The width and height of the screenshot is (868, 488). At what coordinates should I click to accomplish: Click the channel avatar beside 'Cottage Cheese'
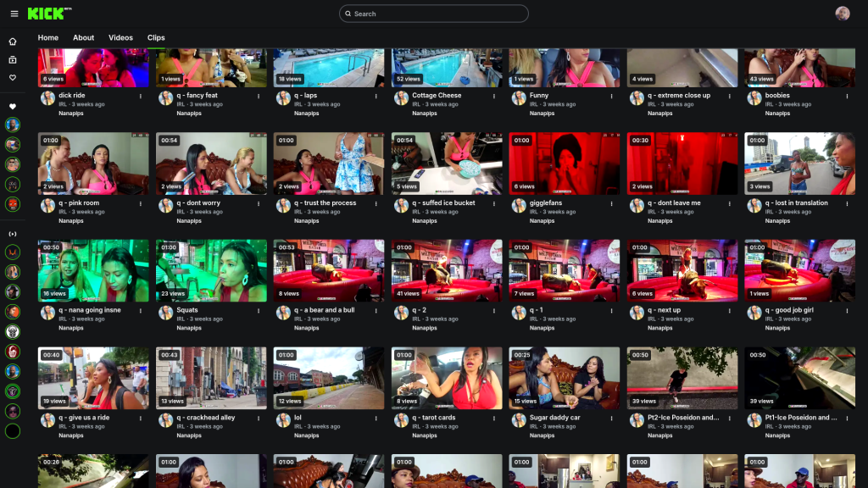[x=401, y=98]
